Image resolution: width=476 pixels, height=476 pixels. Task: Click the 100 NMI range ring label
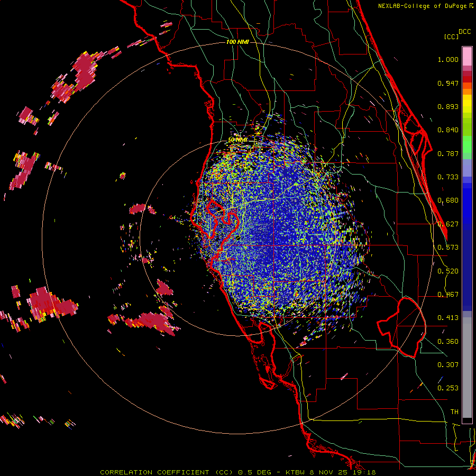click(x=237, y=42)
